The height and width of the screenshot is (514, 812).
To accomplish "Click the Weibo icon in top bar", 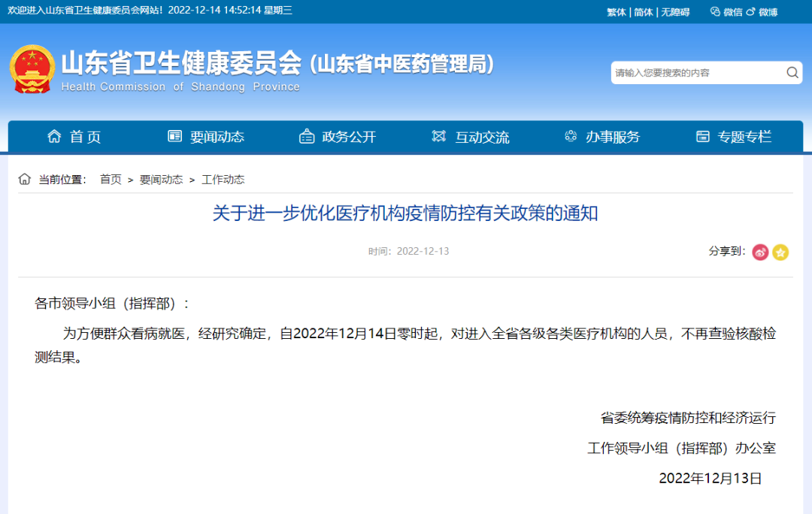I will click(x=750, y=11).
